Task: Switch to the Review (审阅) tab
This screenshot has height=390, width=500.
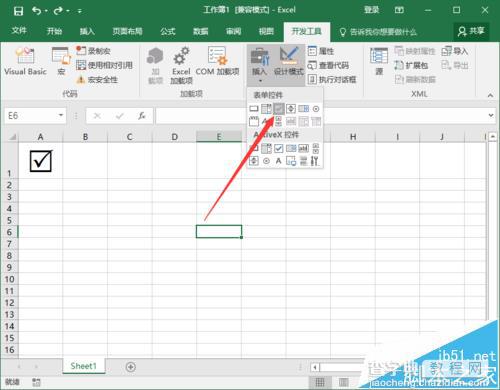Action: 233,31
